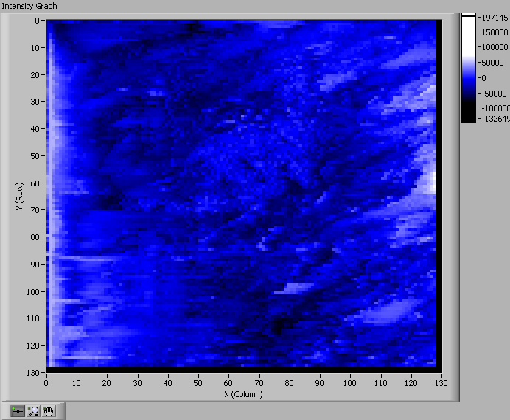The height and width of the screenshot is (420, 510).
Task: Click the 150000 marker on color scale
Action: click(495, 32)
